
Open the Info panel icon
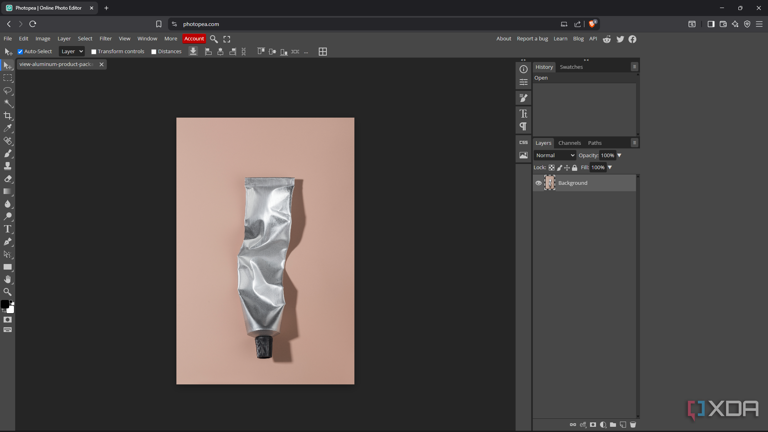523,69
